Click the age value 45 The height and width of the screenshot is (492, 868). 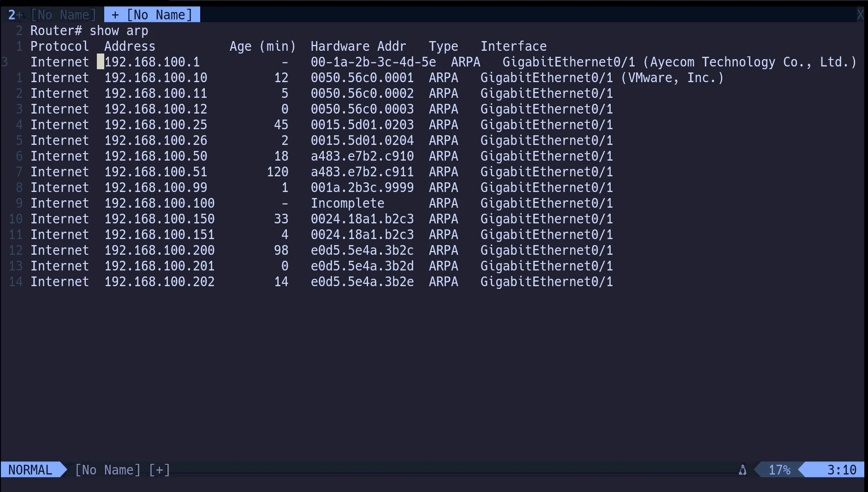click(281, 125)
